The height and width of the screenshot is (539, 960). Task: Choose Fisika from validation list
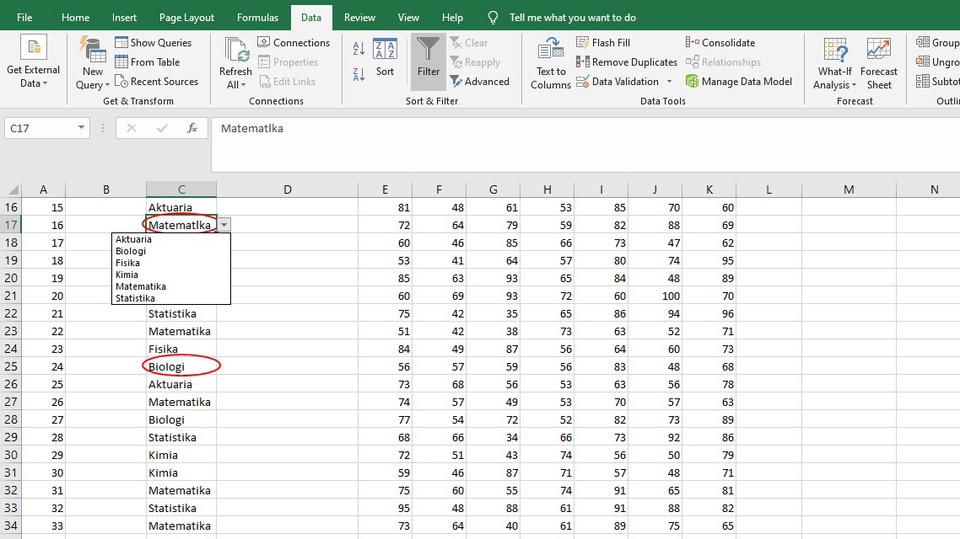(171, 263)
